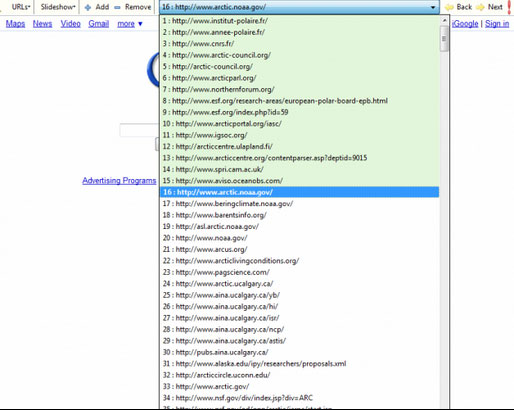
Task: Open the Video link
Action: 70,24
